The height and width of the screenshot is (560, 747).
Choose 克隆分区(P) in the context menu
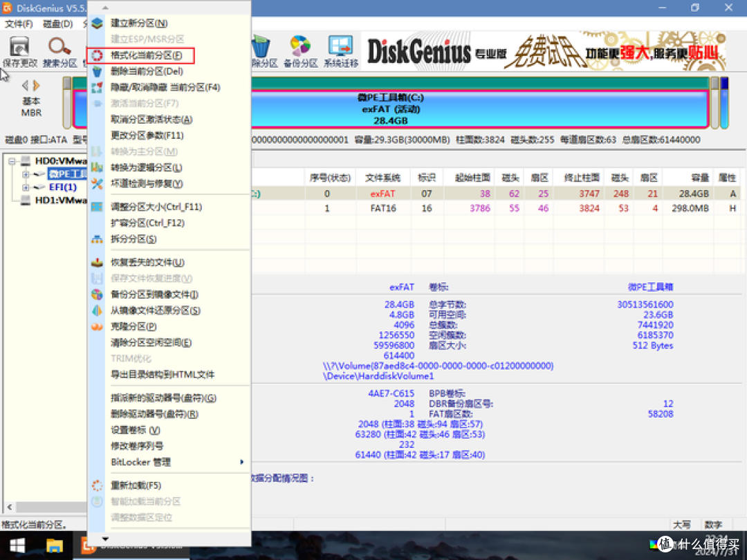(133, 326)
